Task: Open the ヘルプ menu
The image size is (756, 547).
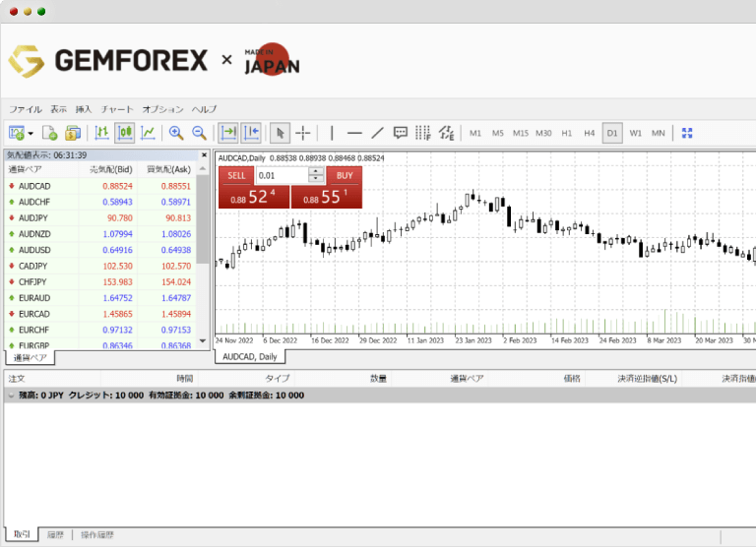Action: point(205,109)
